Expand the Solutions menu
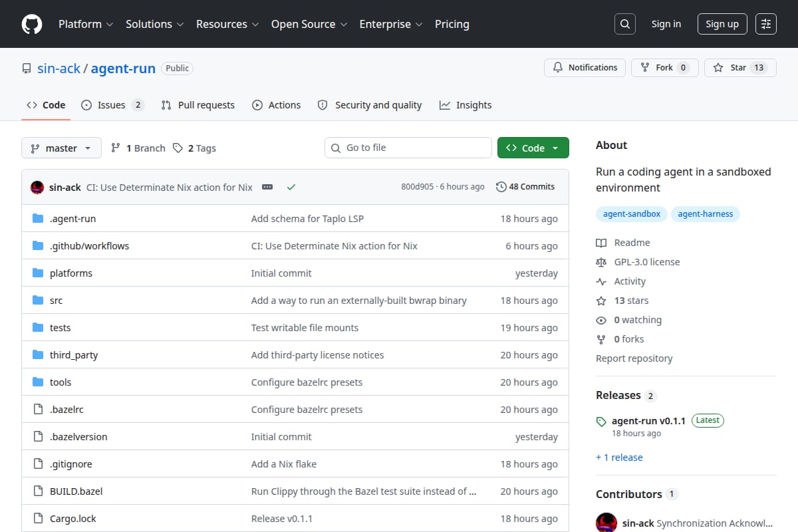The height and width of the screenshot is (532, 798). tap(154, 24)
